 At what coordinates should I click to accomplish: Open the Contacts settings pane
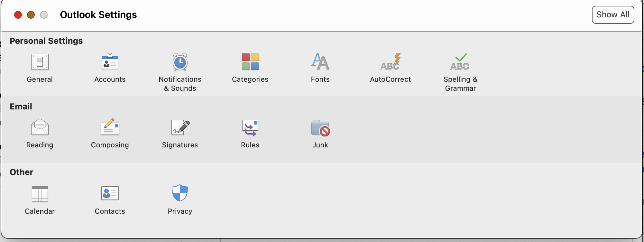110,193
